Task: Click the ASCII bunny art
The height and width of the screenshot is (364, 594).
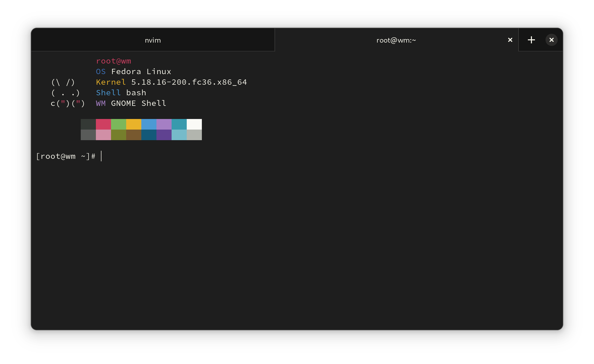Action: click(x=67, y=93)
